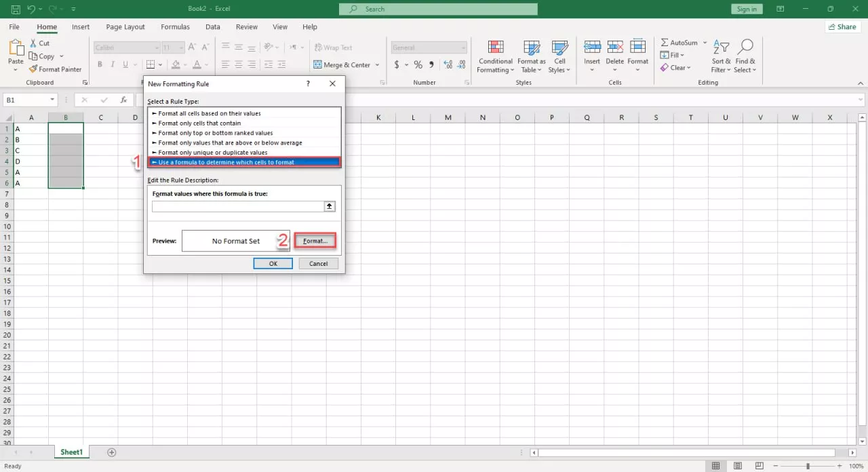Image resolution: width=868 pixels, height=472 pixels.
Task: Click the Paste clipboard icon
Action: click(16, 48)
